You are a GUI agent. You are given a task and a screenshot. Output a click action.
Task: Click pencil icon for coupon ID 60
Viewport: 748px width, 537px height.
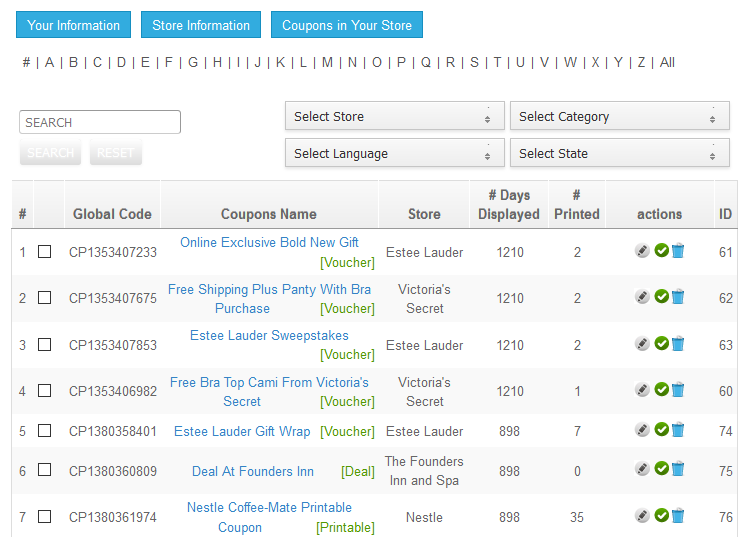[x=642, y=390]
